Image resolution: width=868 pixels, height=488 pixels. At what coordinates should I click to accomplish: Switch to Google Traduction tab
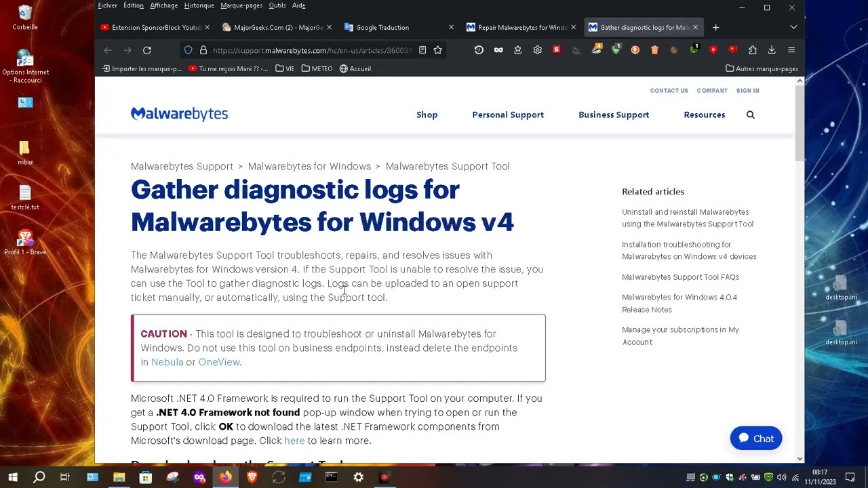pyautogui.click(x=397, y=28)
